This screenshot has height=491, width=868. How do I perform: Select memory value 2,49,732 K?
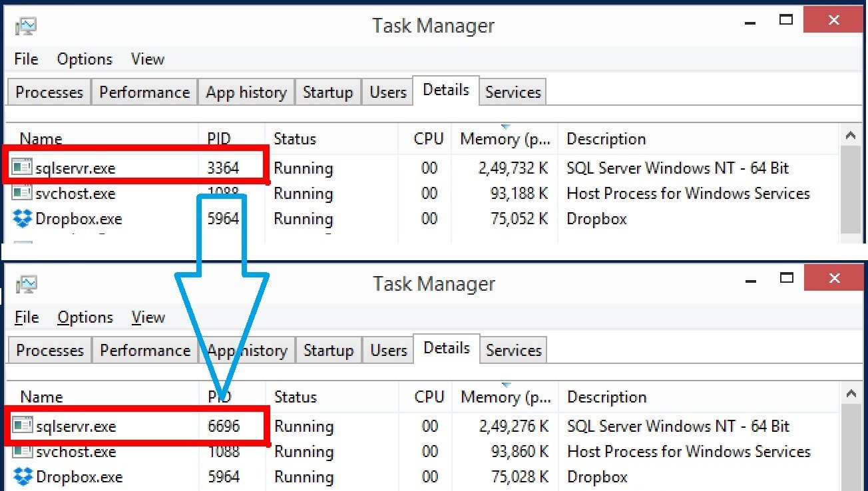point(513,168)
